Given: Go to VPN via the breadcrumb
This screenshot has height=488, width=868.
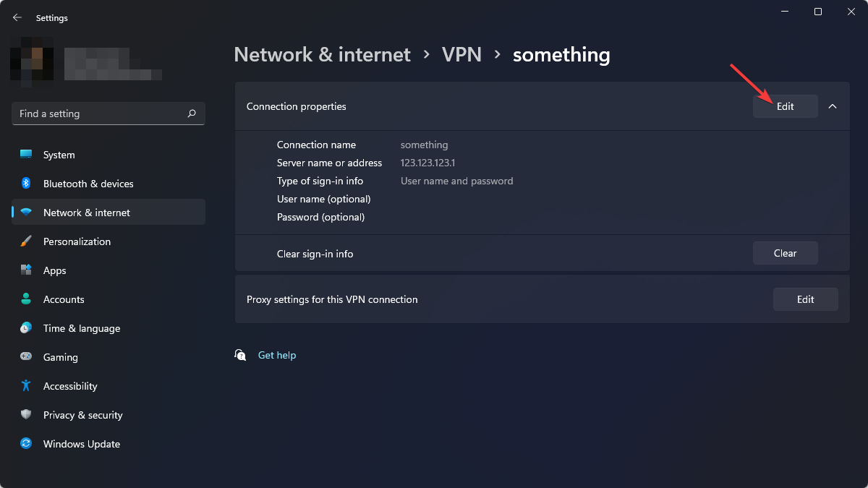Looking at the screenshot, I should pos(461,54).
